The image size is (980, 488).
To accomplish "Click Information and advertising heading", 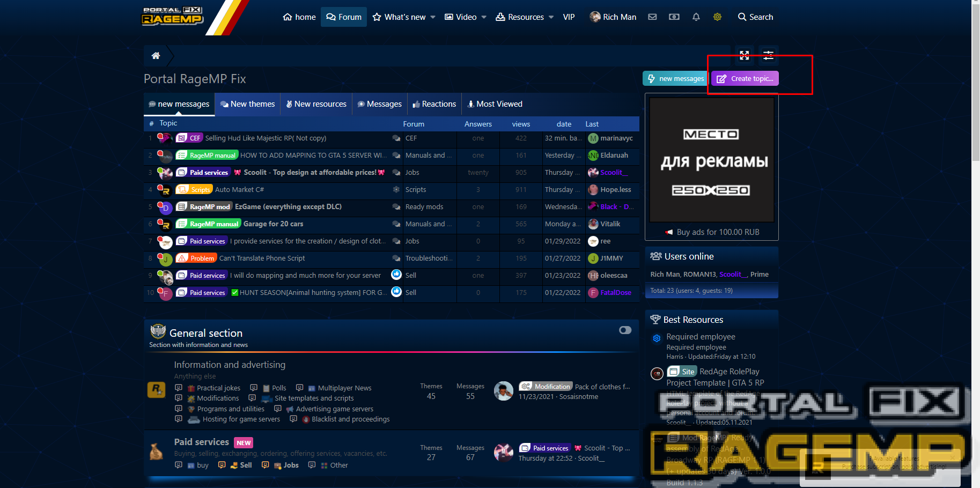I will 230,365.
